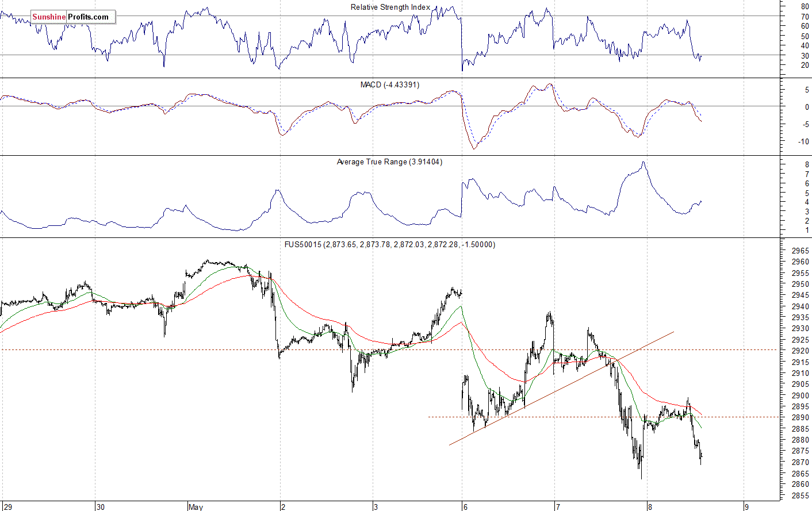The width and height of the screenshot is (812, 511).
Task: Select the date label 8 on time axis
Action: [650, 507]
